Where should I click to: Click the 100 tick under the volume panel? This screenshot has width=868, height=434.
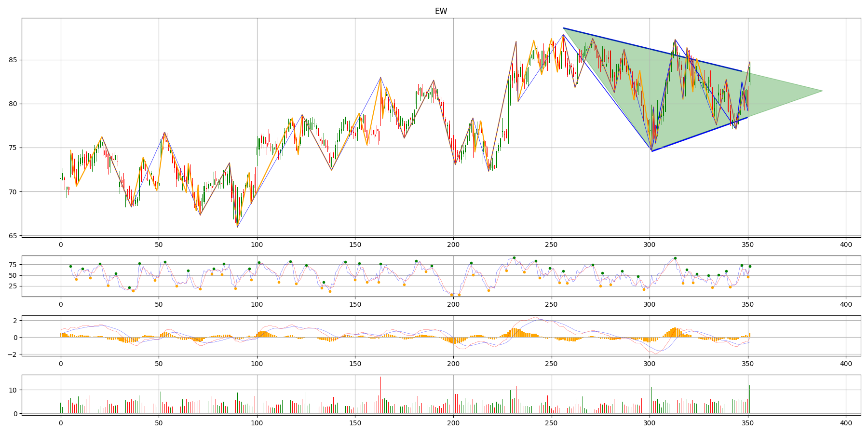(x=257, y=423)
